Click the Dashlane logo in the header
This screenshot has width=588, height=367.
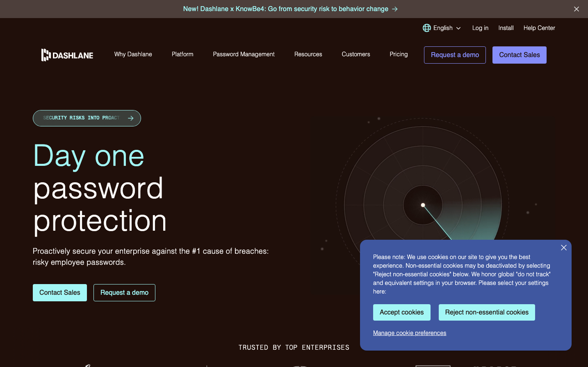(x=67, y=55)
